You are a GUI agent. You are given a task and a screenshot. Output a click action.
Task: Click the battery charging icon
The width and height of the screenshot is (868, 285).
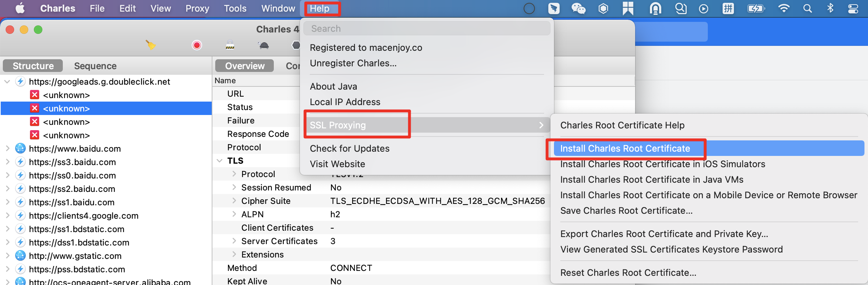[756, 8]
